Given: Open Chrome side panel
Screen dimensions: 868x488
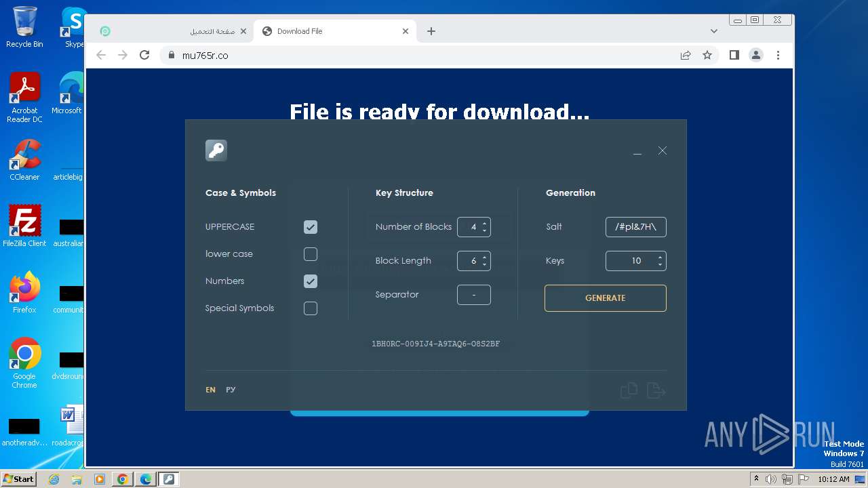Looking at the screenshot, I should point(734,56).
